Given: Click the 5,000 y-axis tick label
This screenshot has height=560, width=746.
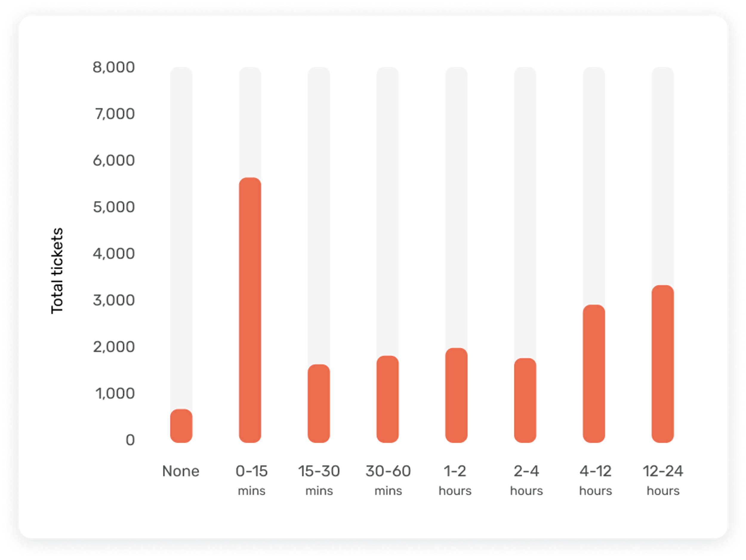Looking at the screenshot, I should (x=114, y=207).
